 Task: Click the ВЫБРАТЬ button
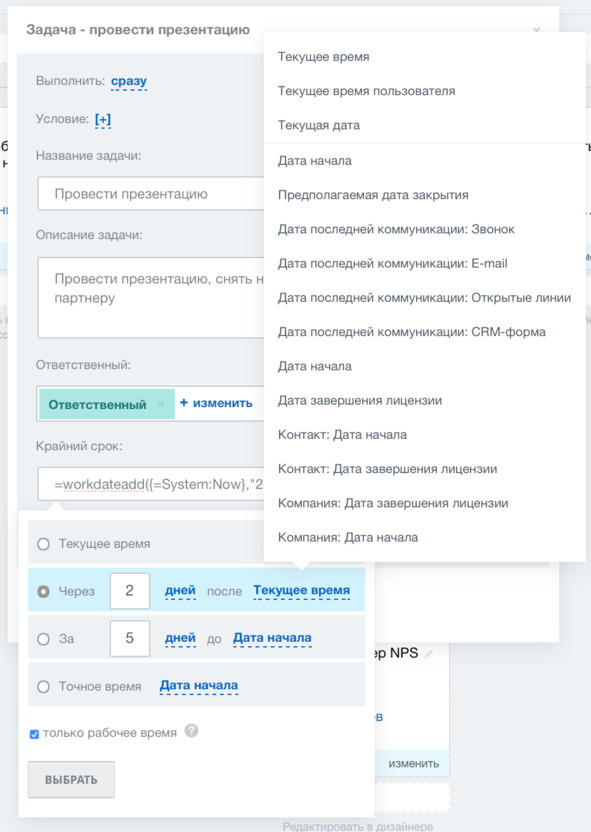click(x=71, y=779)
